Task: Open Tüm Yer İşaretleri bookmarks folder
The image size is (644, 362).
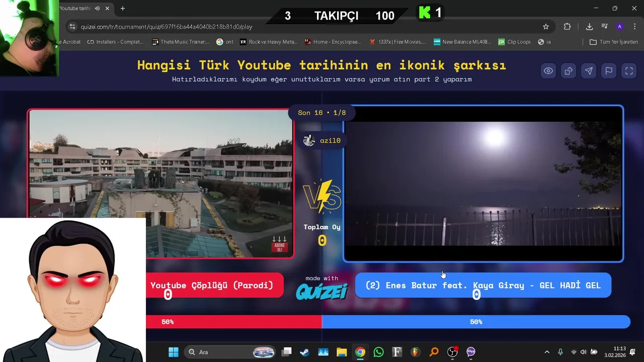Action: pyautogui.click(x=614, y=42)
